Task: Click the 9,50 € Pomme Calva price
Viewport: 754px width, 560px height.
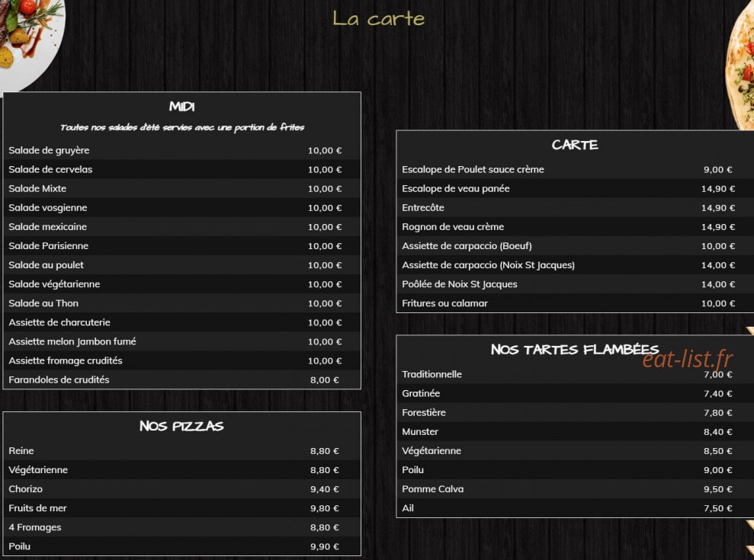Action: [x=718, y=489]
